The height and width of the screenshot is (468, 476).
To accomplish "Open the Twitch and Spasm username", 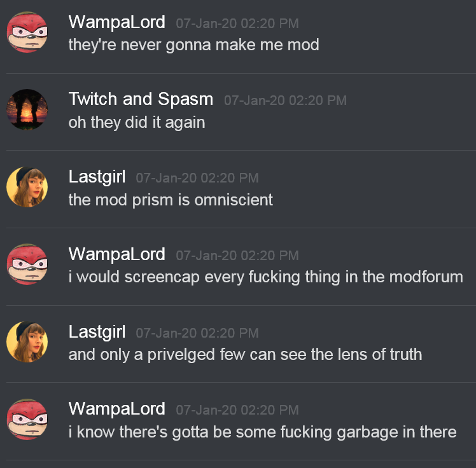I will [x=141, y=99].
